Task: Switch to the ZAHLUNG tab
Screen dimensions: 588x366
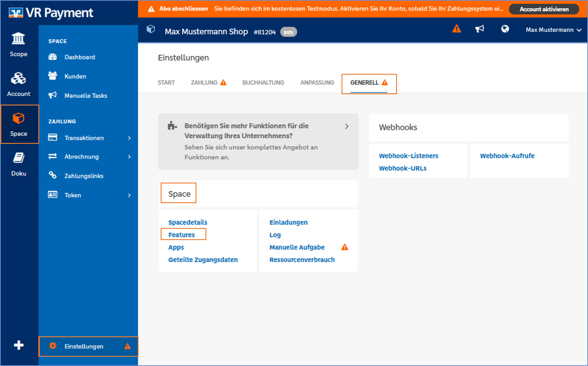Action: (204, 83)
